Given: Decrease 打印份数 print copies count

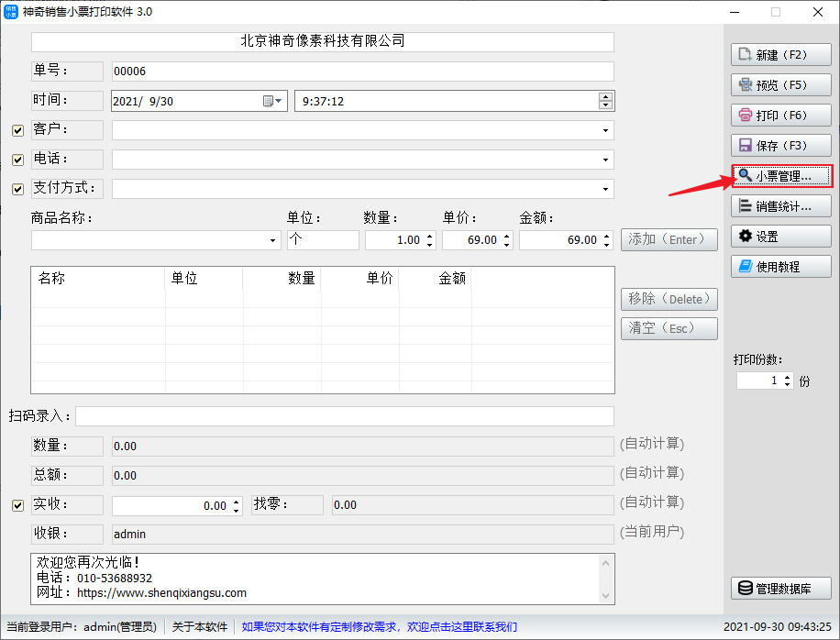Looking at the screenshot, I should click(787, 384).
